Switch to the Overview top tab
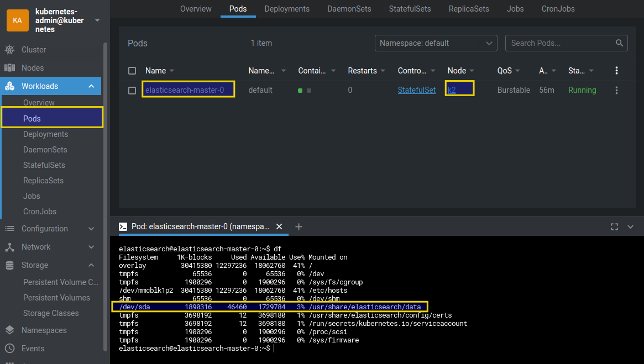The image size is (644, 364). pyautogui.click(x=196, y=9)
